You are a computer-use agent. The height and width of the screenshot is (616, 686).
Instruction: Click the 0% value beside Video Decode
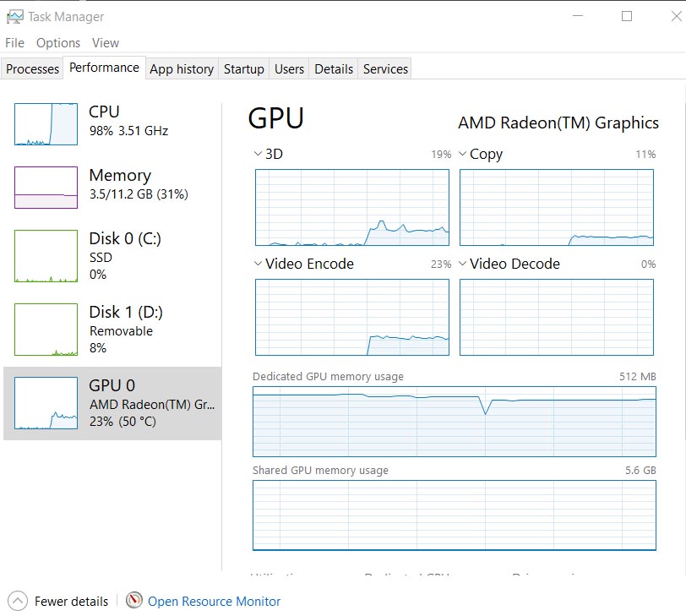[x=648, y=264]
